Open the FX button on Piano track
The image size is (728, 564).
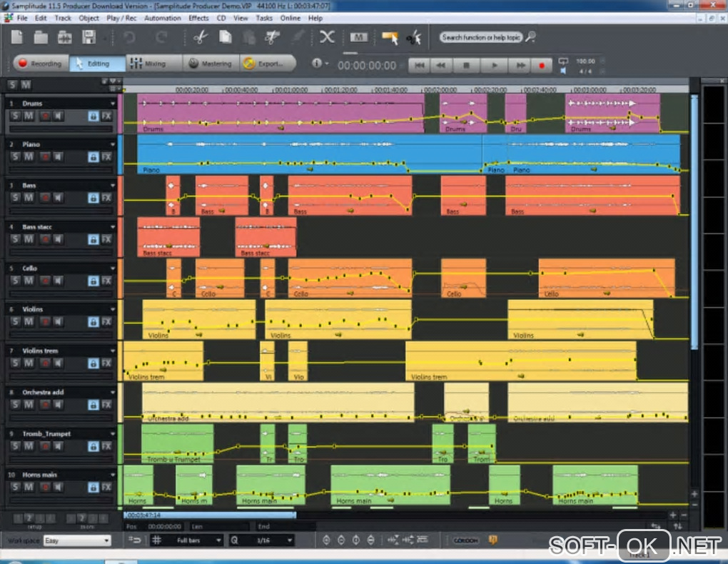(x=107, y=157)
